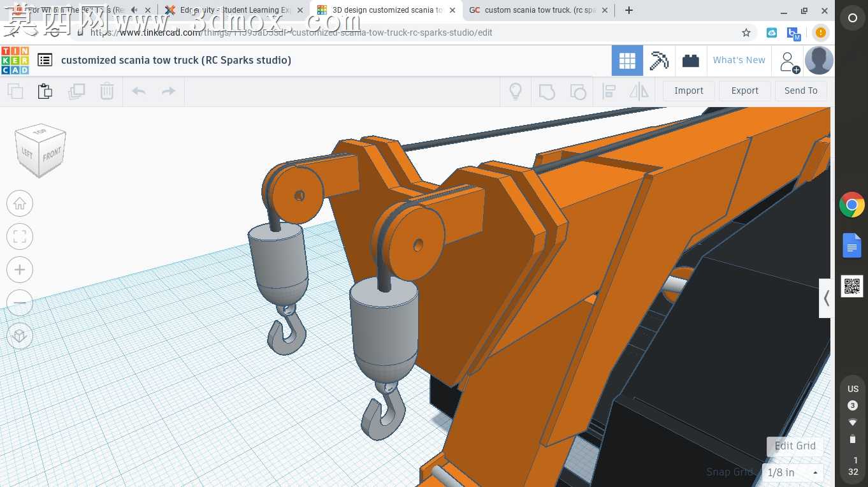Click the Fit all in view icon
This screenshot has height=487, width=868.
coord(20,237)
